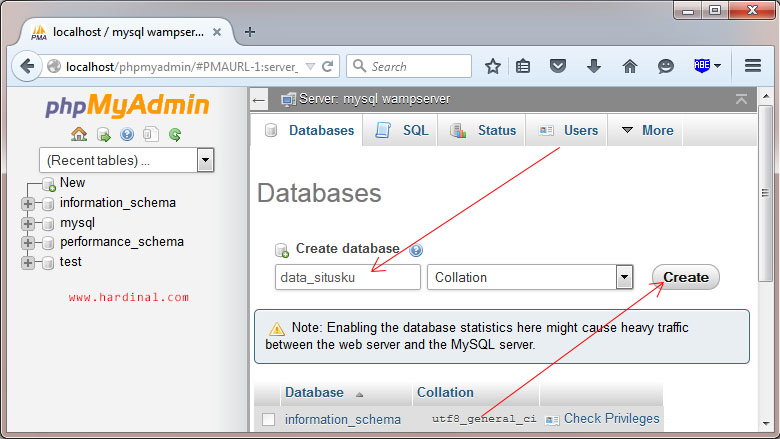Screen dimensions: 780x439
Task: Open the Users tab
Action: [x=568, y=130]
